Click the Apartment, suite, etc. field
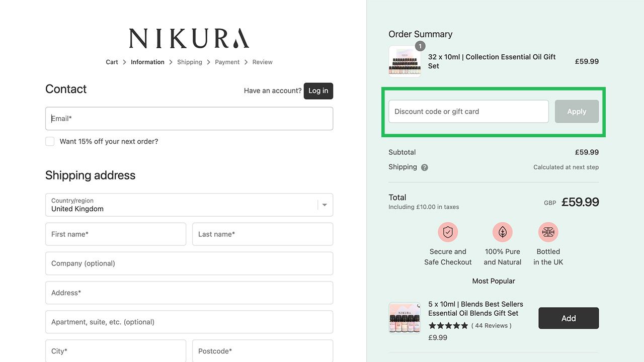Image resolution: width=644 pixels, height=362 pixels. (x=189, y=322)
